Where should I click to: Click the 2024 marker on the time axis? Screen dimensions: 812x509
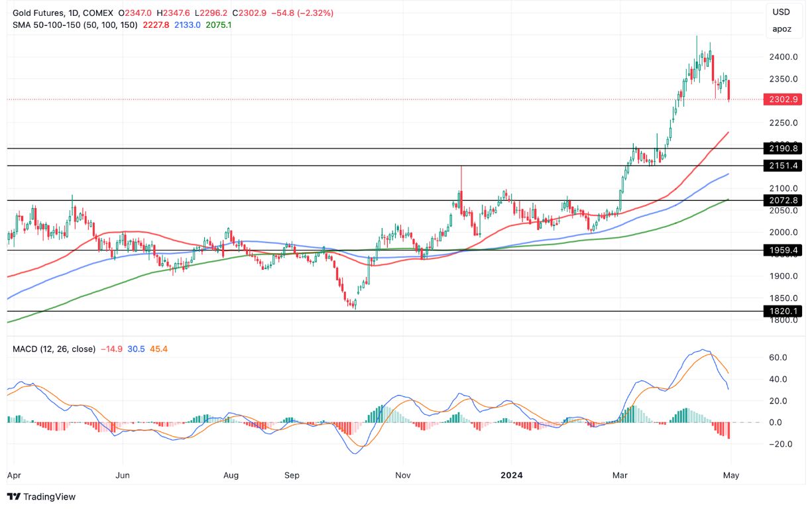[x=510, y=475]
